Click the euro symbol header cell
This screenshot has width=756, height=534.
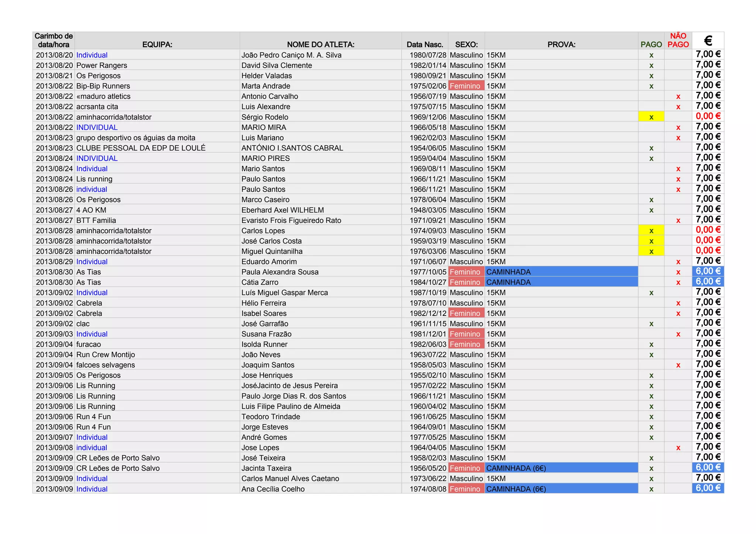(708, 40)
